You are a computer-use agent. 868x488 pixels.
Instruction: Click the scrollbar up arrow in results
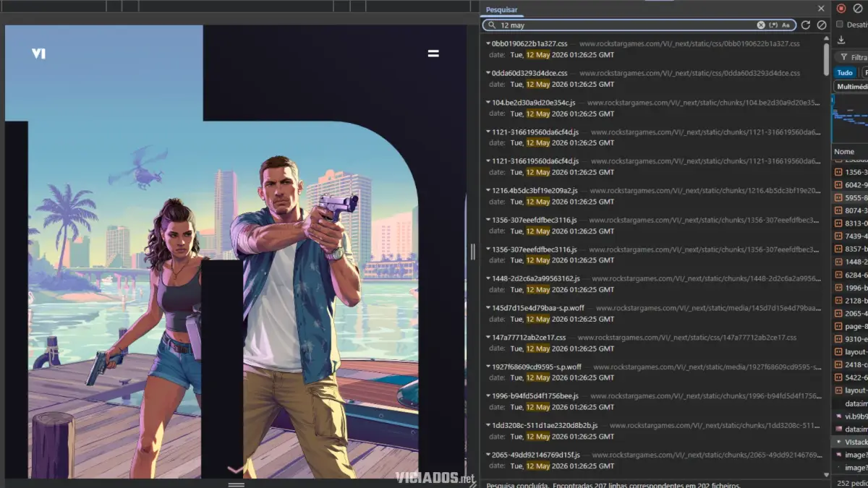pos(826,39)
